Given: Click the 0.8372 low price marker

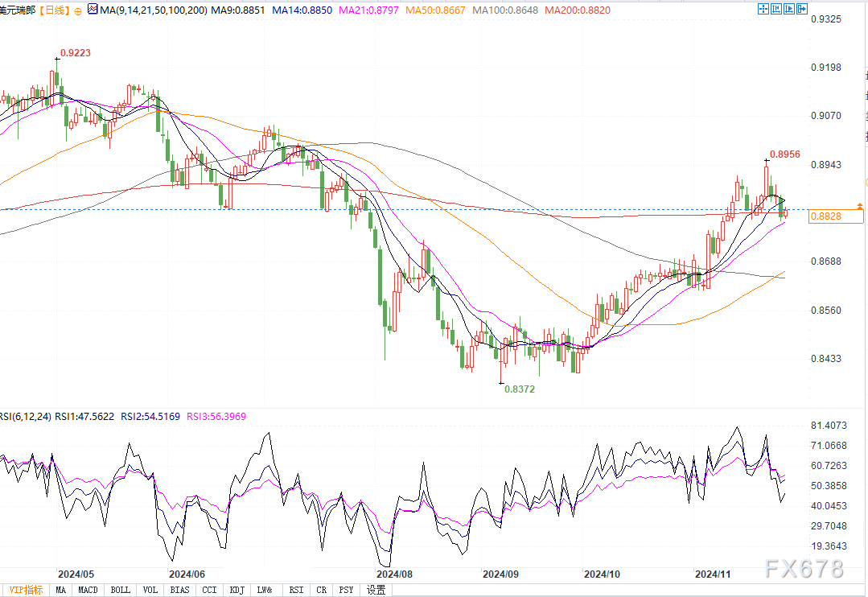Looking at the screenshot, I should (520, 388).
